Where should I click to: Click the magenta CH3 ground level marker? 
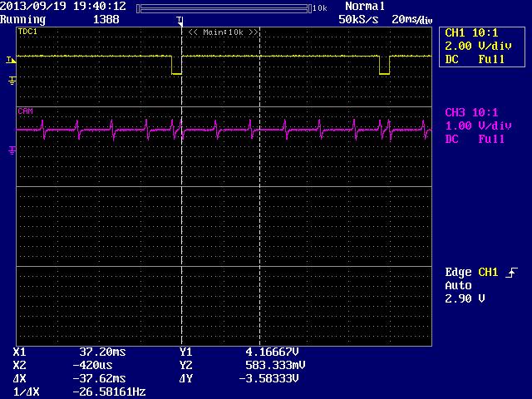tap(12, 150)
